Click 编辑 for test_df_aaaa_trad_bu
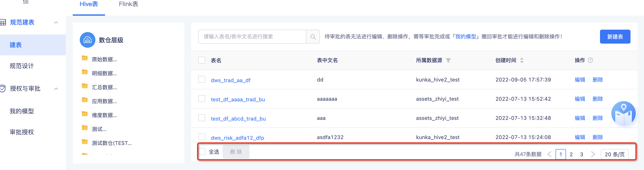Screen dimensions: 644x170 pyautogui.click(x=580, y=99)
